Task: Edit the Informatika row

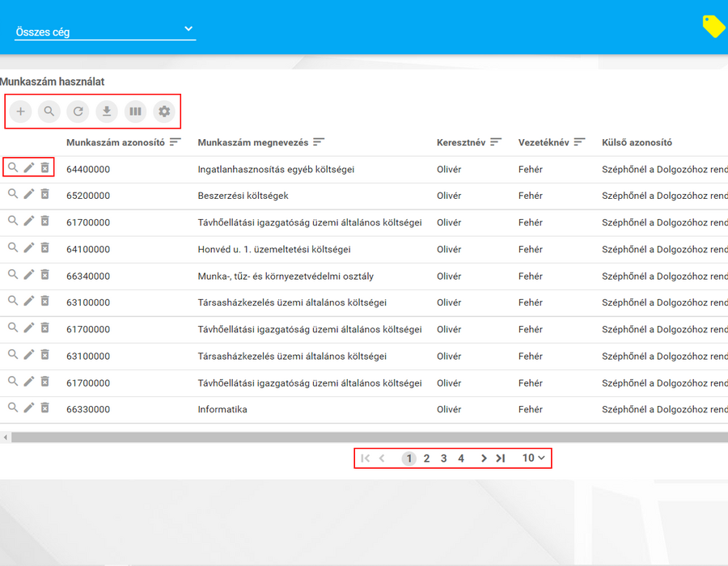Action: click(29, 408)
